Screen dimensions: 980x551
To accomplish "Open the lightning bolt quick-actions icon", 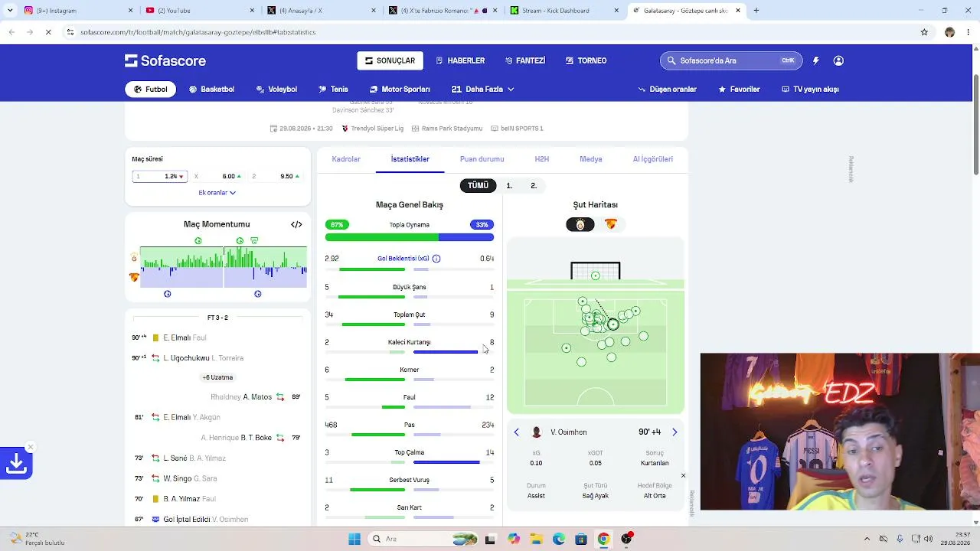I will click(x=815, y=60).
